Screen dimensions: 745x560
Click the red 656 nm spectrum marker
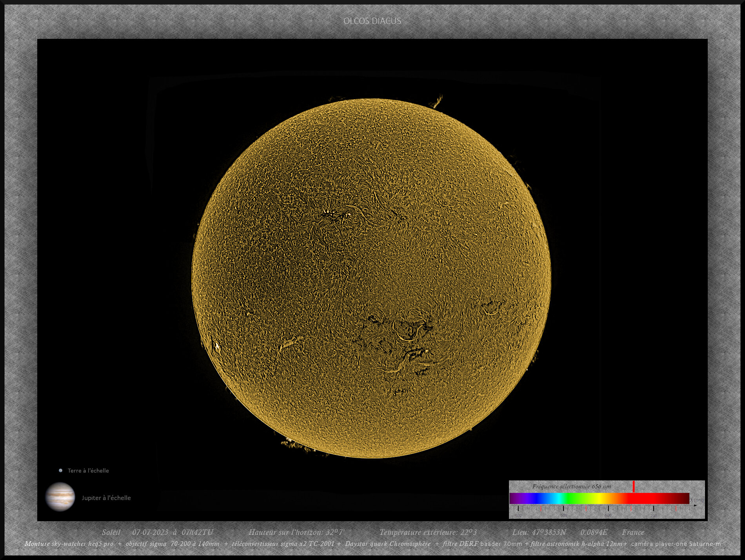[634, 486]
